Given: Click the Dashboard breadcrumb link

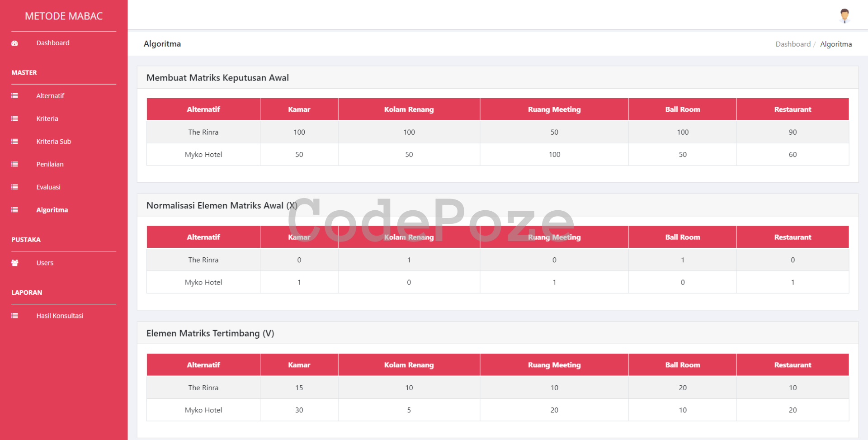Looking at the screenshot, I should (x=793, y=44).
